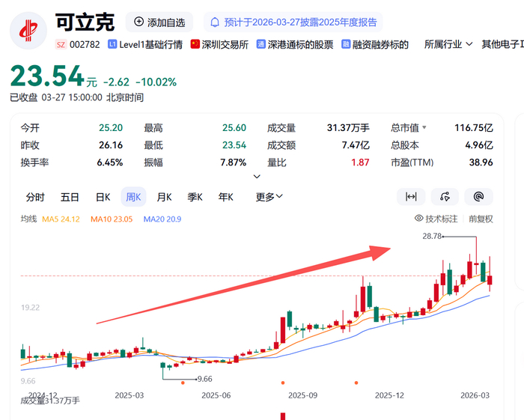Click orange event dot before 2025-12
The height and width of the screenshot is (420, 524).
click(356, 383)
